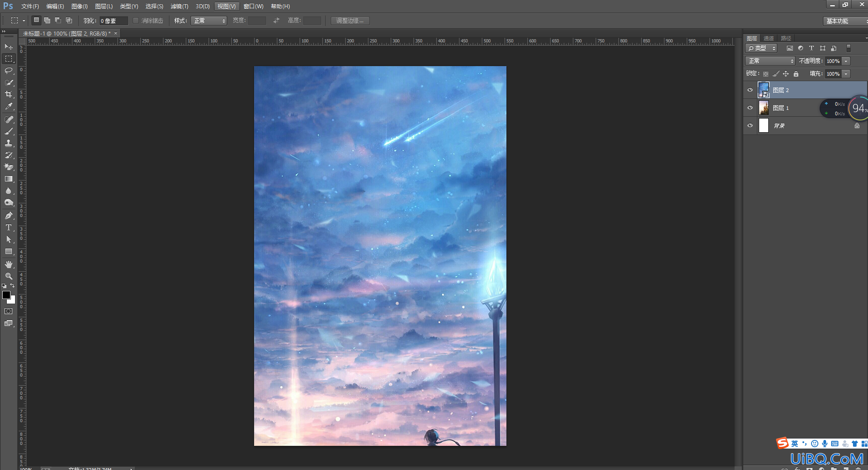The height and width of the screenshot is (470, 868).
Task: Open the 类型 layer filter dropdown
Action: pyautogui.click(x=761, y=48)
